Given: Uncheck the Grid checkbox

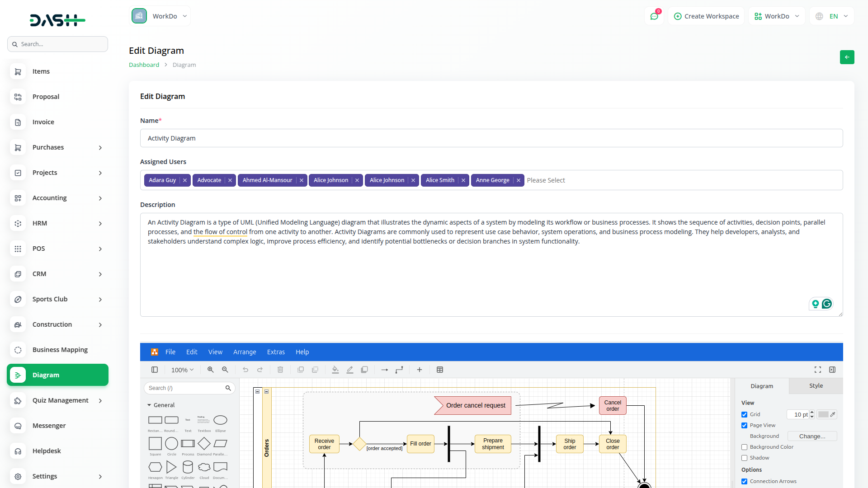Looking at the screenshot, I should (x=744, y=414).
